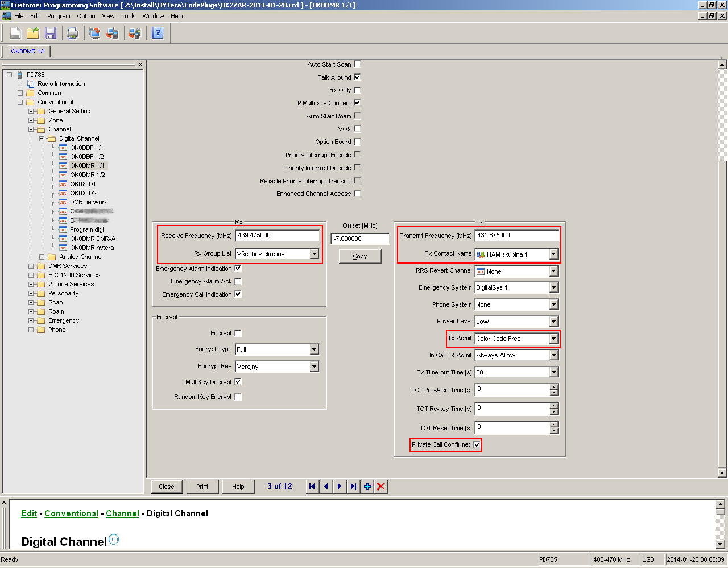Select OK0DBF 1/1 channel
This screenshot has height=568, width=728.
click(x=86, y=147)
